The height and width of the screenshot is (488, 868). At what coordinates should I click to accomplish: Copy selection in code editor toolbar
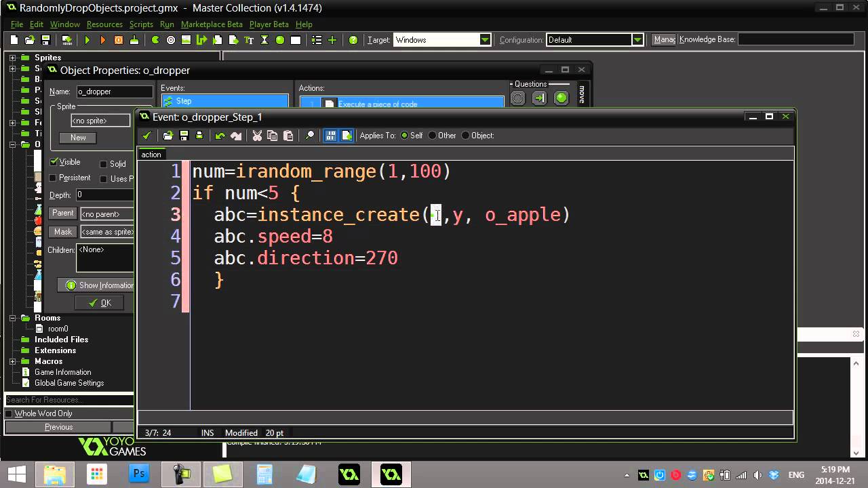point(273,136)
